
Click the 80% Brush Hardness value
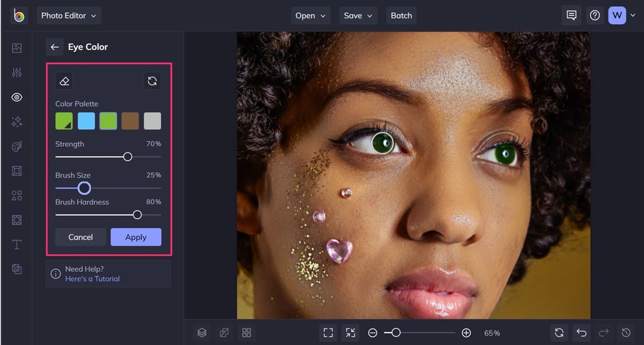coord(153,202)
